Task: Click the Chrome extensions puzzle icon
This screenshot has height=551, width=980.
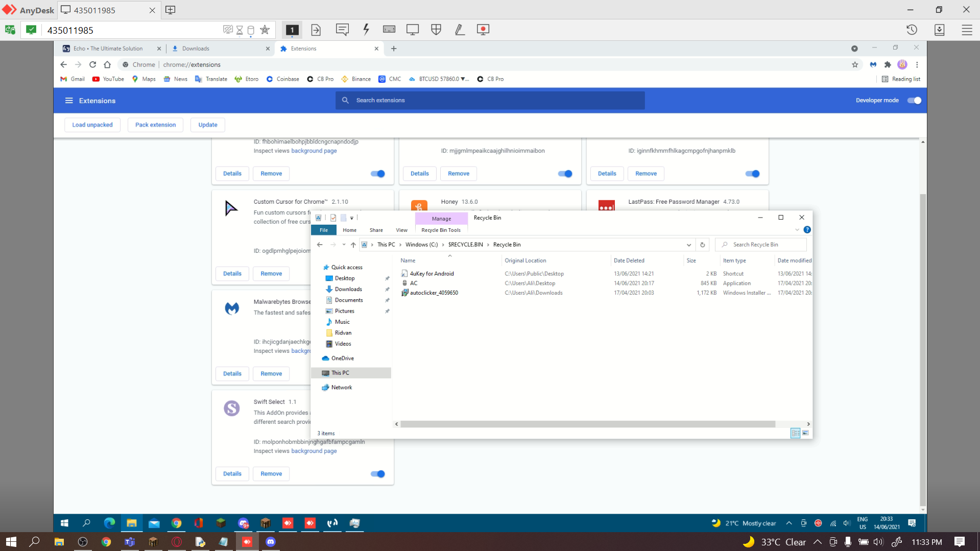Action: [888, 64]
